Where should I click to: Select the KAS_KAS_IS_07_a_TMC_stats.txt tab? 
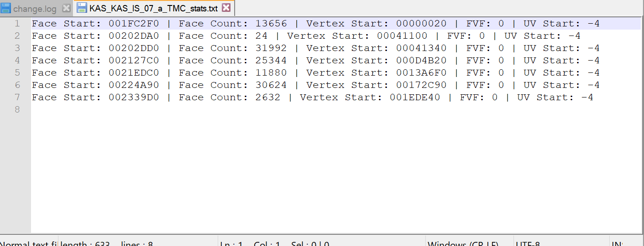coord(153,8)
